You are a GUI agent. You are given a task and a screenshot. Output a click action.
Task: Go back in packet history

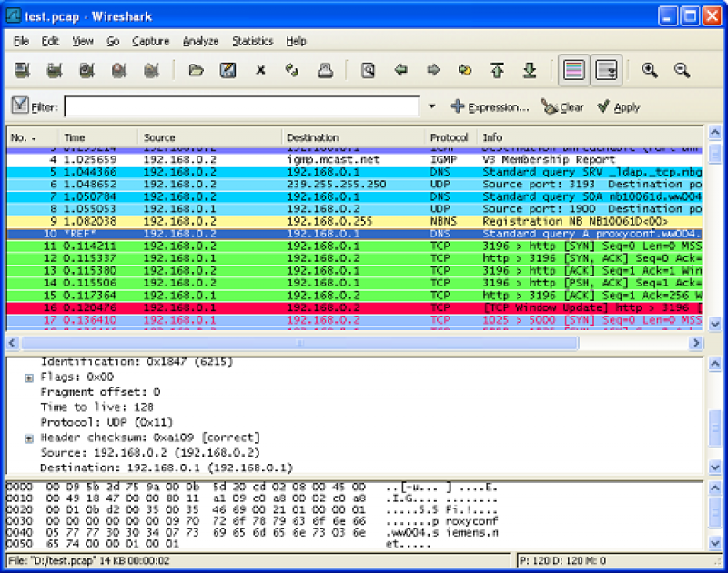pyautogui.click(x=400, y=70)
